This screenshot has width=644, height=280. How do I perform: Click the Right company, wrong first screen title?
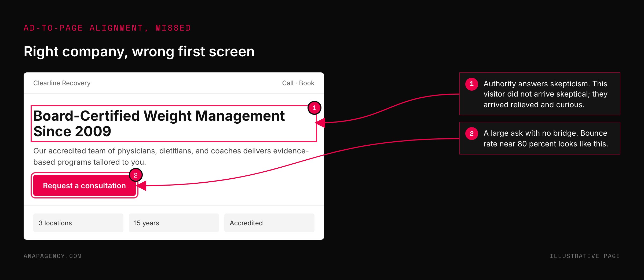[x=139, y=51]
